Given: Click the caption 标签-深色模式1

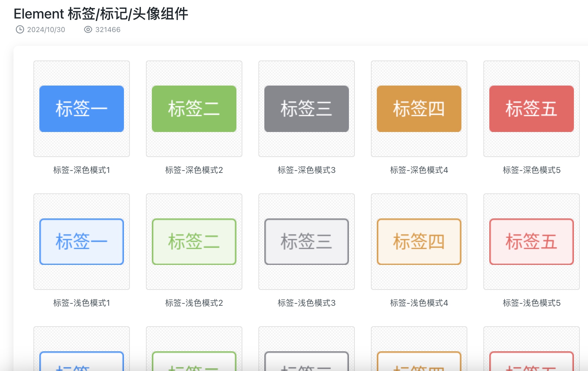Looking at the screenshot, I should point(82,170).
